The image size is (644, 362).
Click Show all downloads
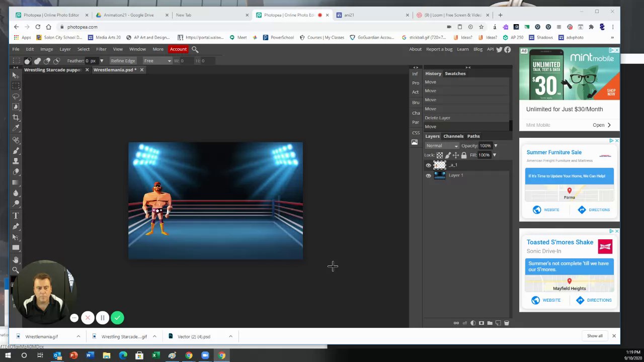coord(595,336)
